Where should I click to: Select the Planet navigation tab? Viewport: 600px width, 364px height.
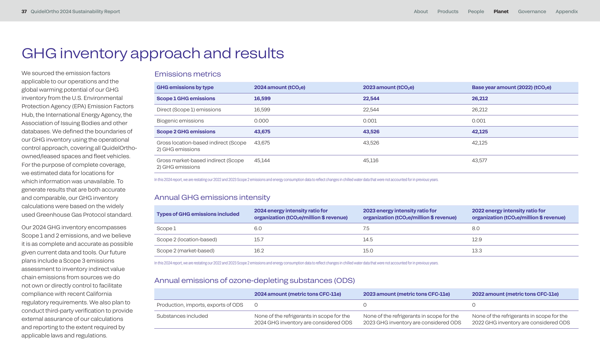[501, 11]
